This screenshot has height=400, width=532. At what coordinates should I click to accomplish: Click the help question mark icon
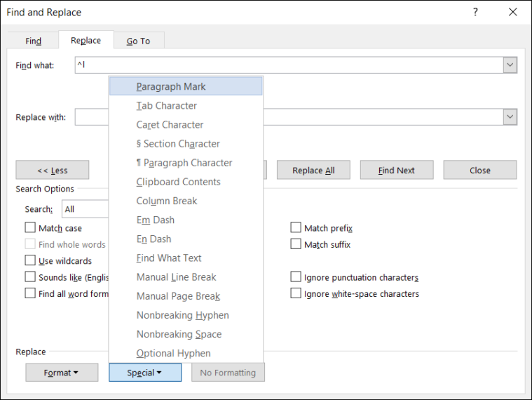tap(475, 12)
